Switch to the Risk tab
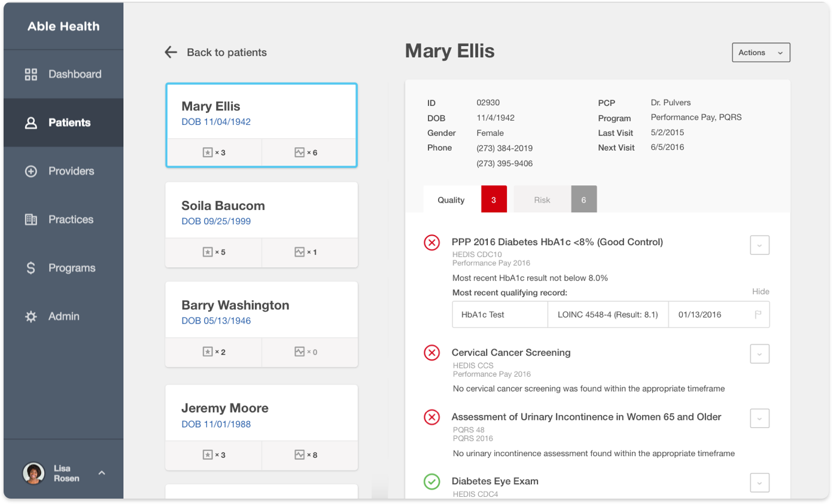Screen dimensions: 833x504 click(x=542, y=200)
